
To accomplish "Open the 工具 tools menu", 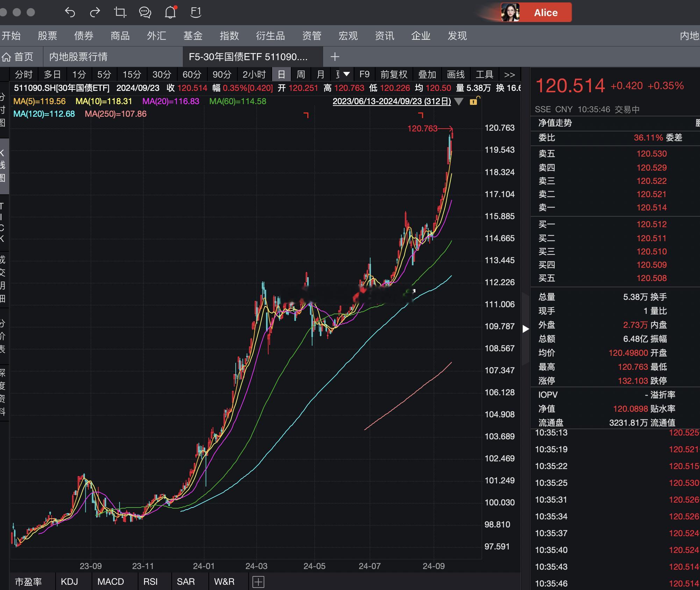I will pos(484,74).
